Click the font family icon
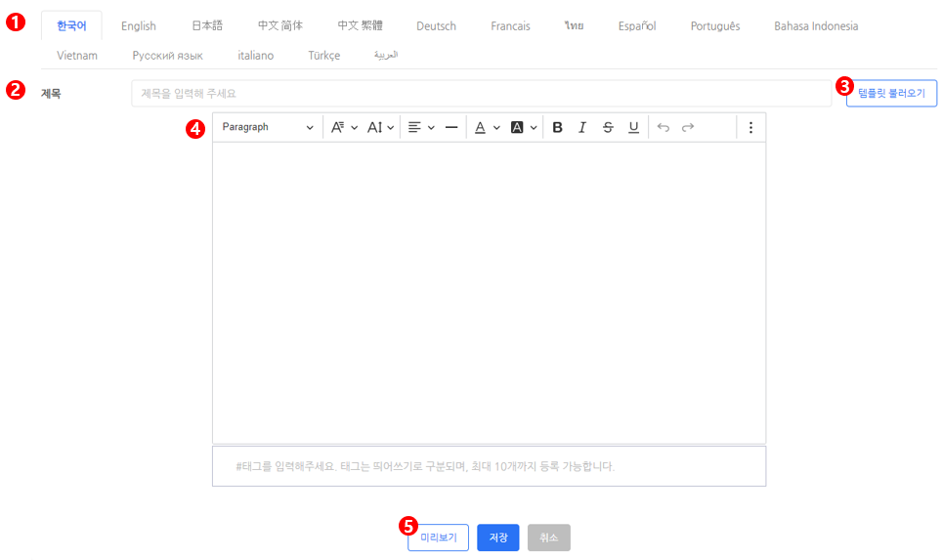942x560 pixels. [338, 127]
